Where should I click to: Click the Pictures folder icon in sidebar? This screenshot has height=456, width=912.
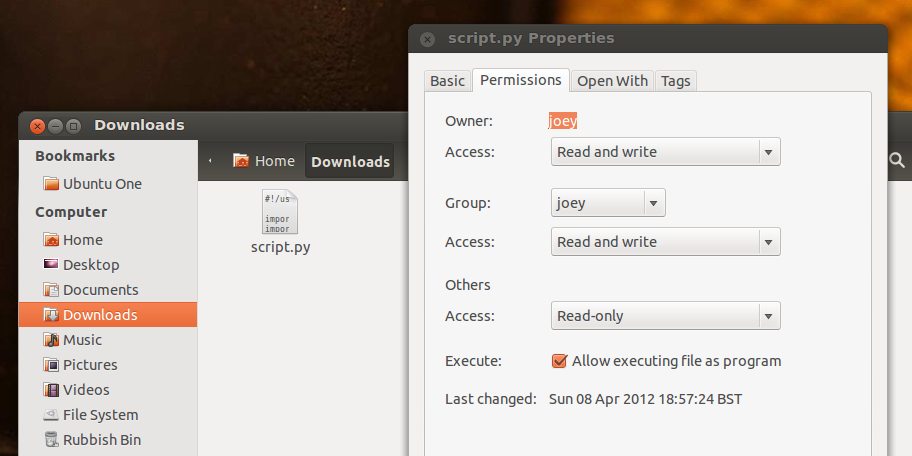(x=51, y=365)
